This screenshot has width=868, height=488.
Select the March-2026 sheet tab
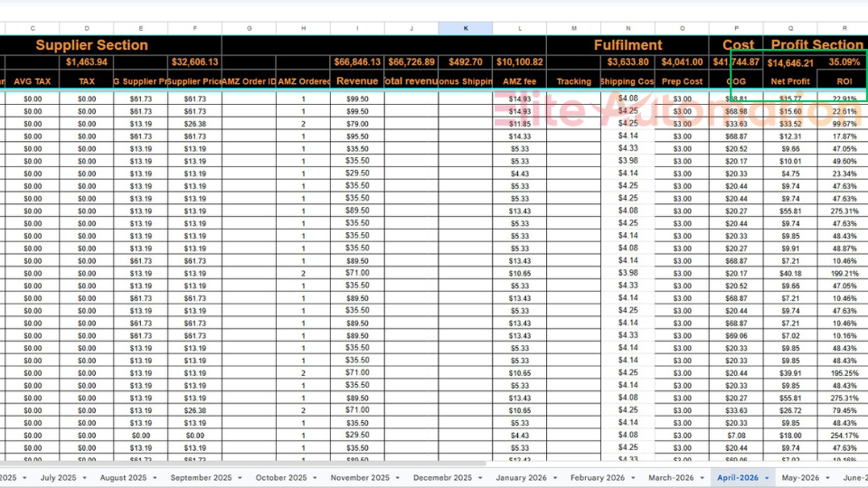click(x=671, y=477)
